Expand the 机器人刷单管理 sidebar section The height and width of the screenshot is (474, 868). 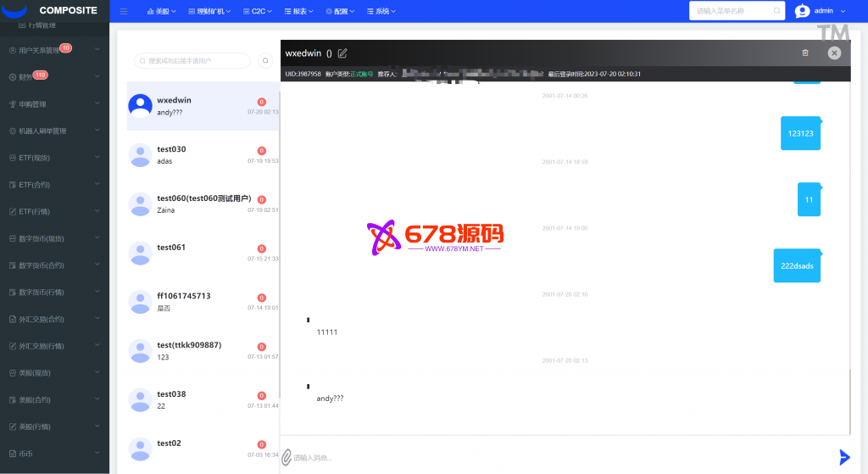pyautogui.click(x=54, y=131)
